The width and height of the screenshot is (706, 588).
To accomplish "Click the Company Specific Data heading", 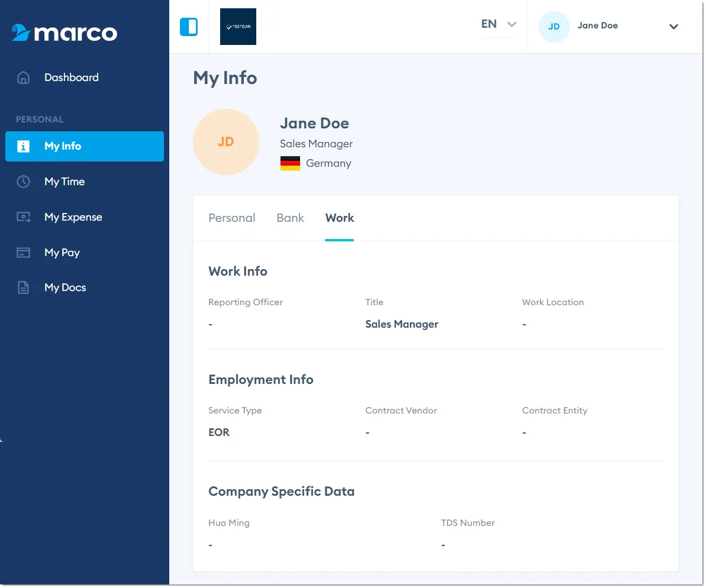I will tap(282, 491).
